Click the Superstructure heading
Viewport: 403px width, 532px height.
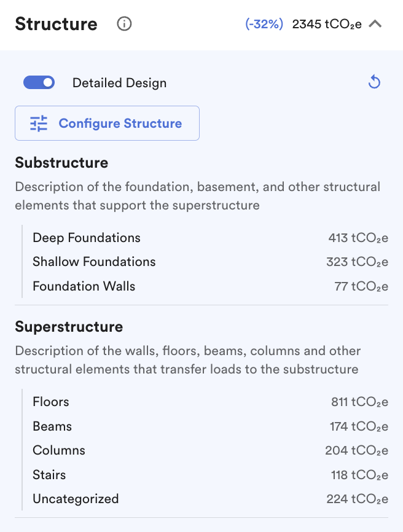[69, 327]
